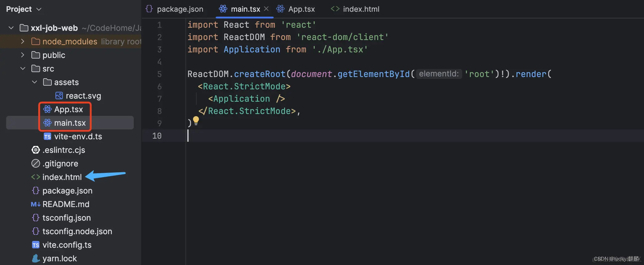
Task: Click the xxl-job-web folder icon
Action: (24, 28)
